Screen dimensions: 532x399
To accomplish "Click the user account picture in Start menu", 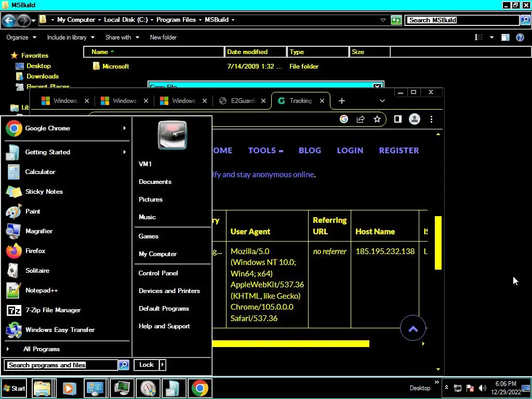I will [172, 135].
